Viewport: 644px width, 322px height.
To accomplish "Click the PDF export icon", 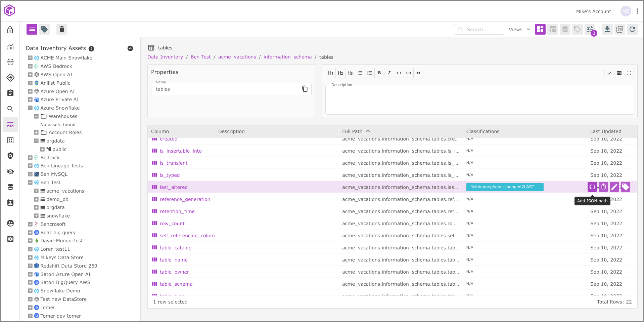I will click(620, 29).
